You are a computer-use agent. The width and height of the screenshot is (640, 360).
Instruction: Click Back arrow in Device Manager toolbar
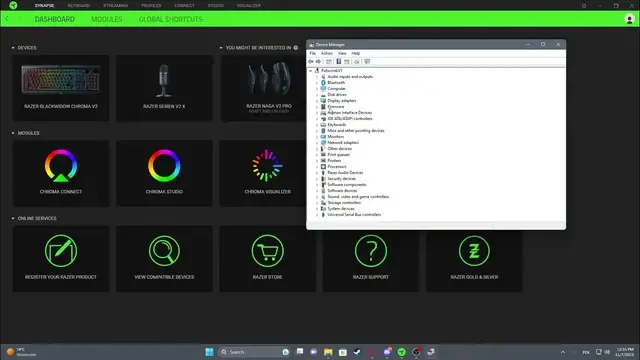tap(311, 62)
